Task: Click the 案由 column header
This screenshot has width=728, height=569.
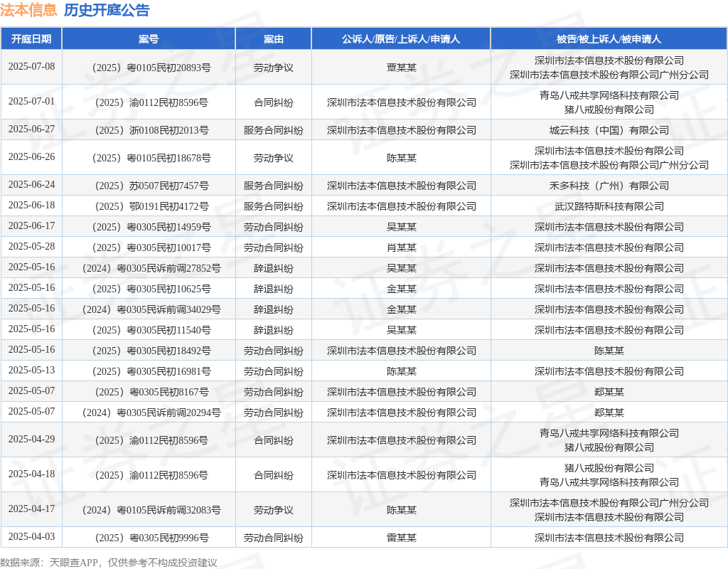Action: pyautogui.click(x=274, y=39)
